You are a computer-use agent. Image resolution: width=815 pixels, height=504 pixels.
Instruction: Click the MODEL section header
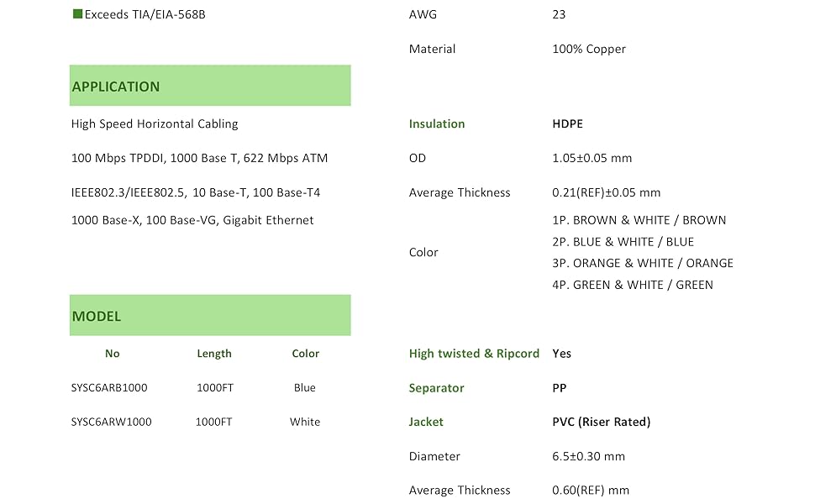point(97,317)
